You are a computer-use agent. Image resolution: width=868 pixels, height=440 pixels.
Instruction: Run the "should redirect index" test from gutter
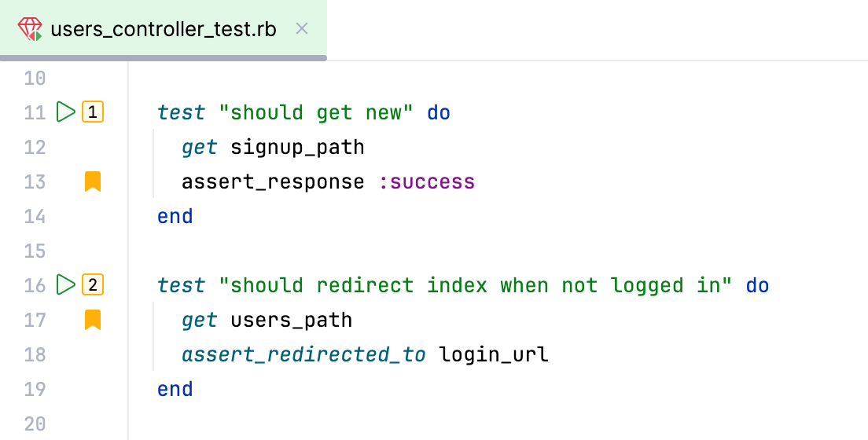click(x=66, y=284)
